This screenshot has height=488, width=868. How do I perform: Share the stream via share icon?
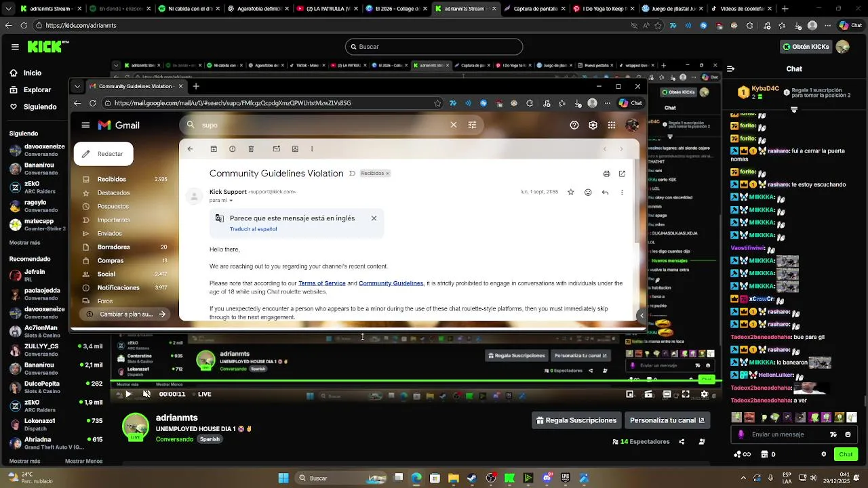tap(682, 441)
